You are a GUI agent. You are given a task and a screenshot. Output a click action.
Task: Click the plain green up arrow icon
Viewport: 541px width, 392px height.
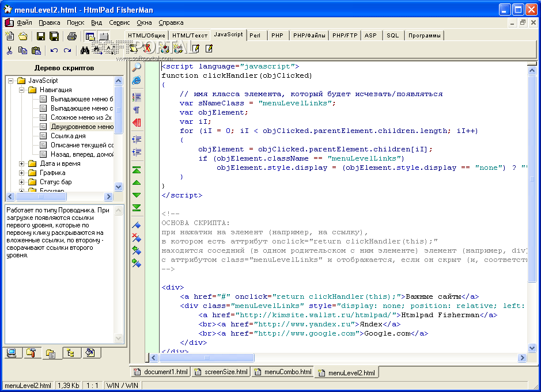(x=137, y=182)
